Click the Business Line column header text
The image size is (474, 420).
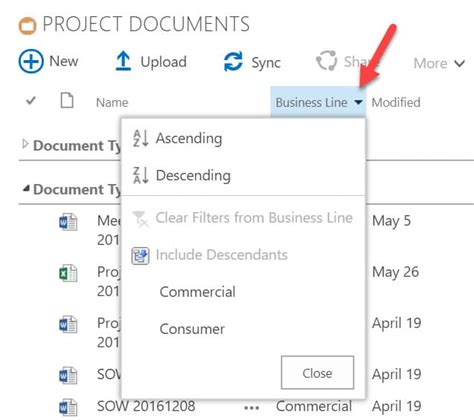pos(311,102)
